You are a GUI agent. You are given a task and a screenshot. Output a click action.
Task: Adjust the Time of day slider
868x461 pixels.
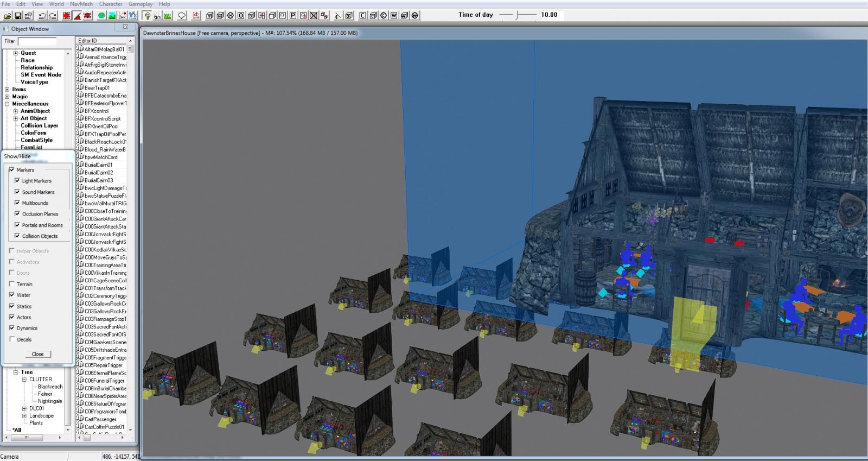pos(518,15)
